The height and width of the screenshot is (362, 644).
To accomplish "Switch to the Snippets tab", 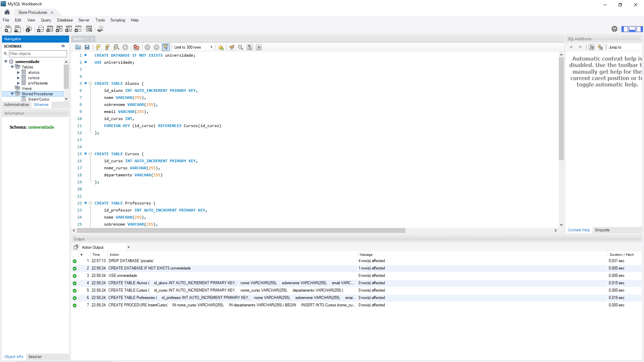I will (x=602, y=230).
